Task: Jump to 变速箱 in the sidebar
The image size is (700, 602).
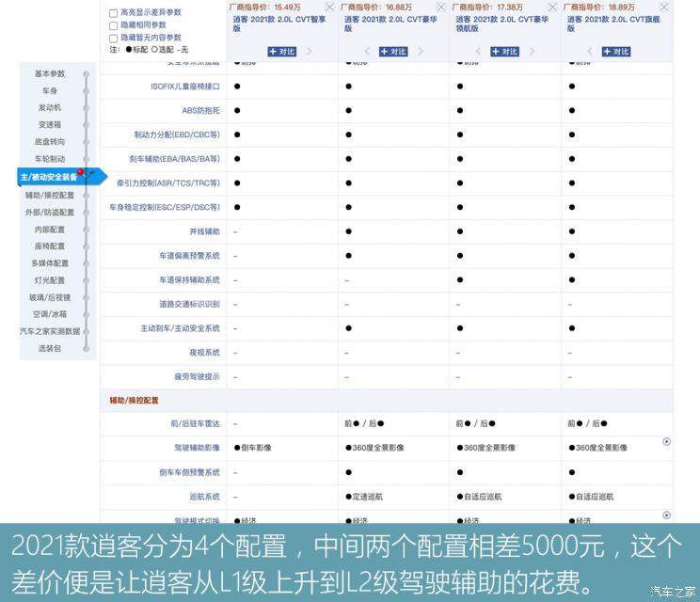Action: coord(50,124)
